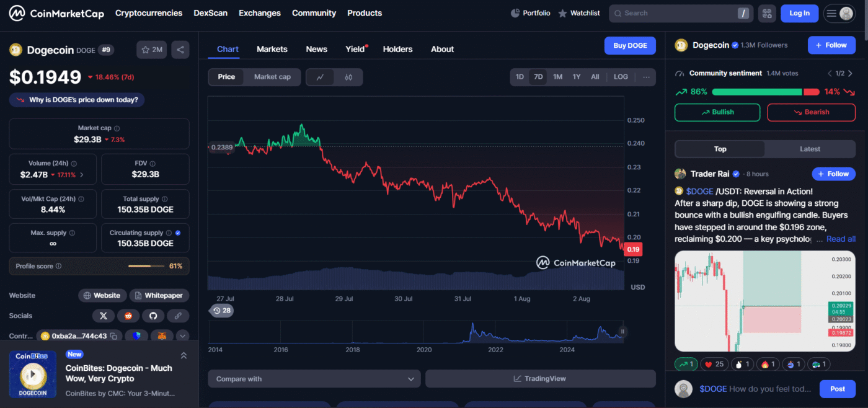Go to previous community sentiment page
The width and height of the screenshot is (868, 408).
pos(830,73)
